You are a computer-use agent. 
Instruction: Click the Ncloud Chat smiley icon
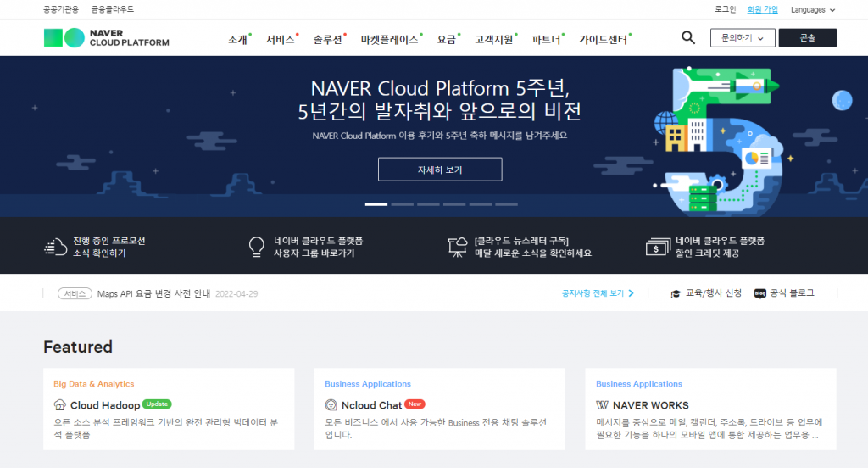click(331, 405)
